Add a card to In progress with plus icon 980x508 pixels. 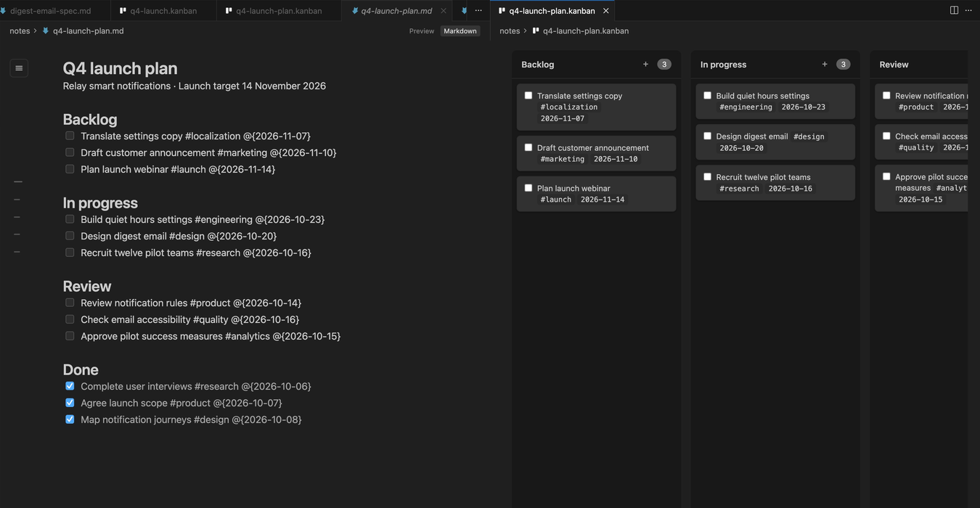click(x=825, y=65)
